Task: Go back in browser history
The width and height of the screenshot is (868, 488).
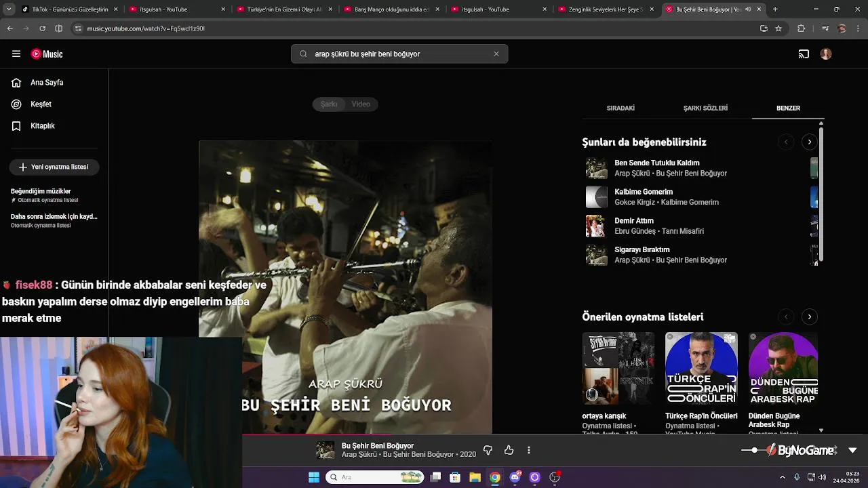Action: point(9,28)
